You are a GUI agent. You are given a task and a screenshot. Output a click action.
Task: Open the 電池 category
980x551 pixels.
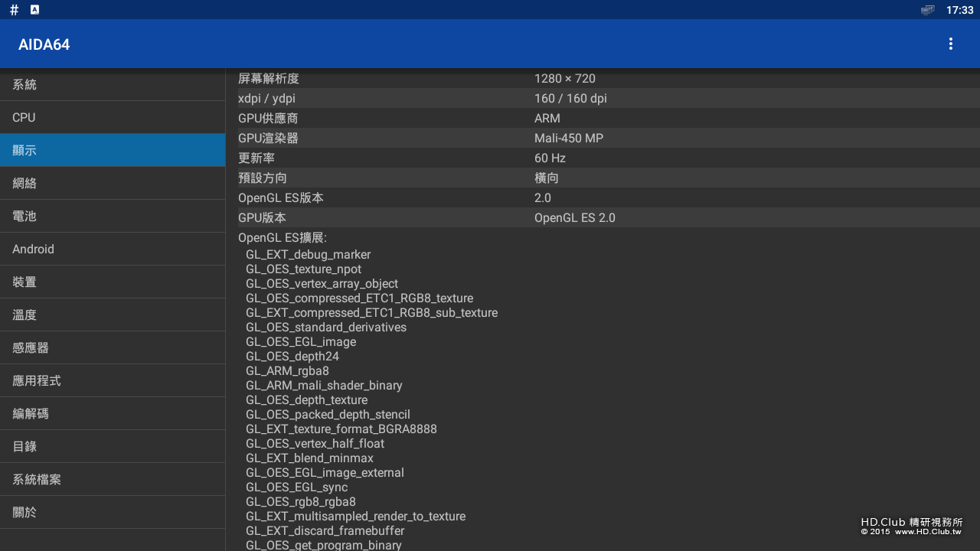(x=113, y=216)
